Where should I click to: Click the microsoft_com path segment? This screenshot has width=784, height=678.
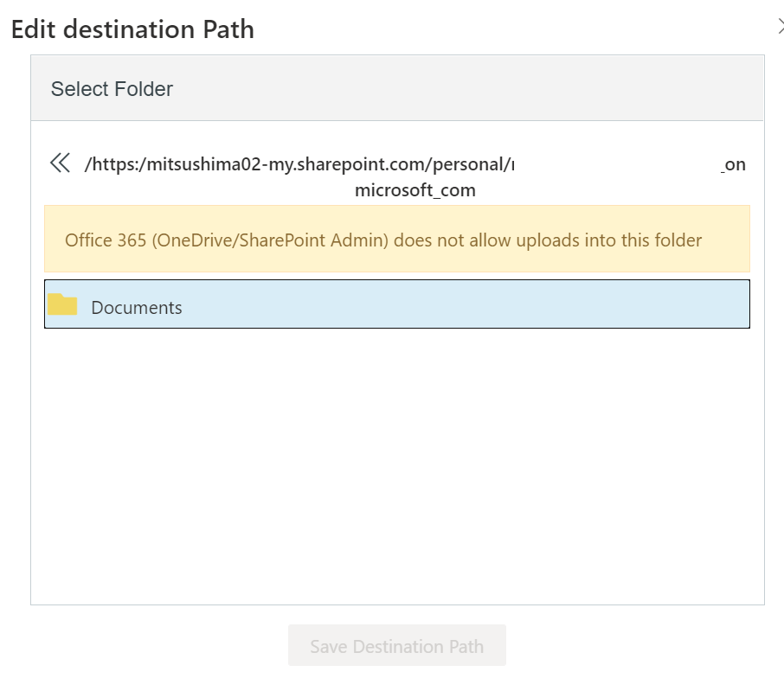[x=414, y=190]
